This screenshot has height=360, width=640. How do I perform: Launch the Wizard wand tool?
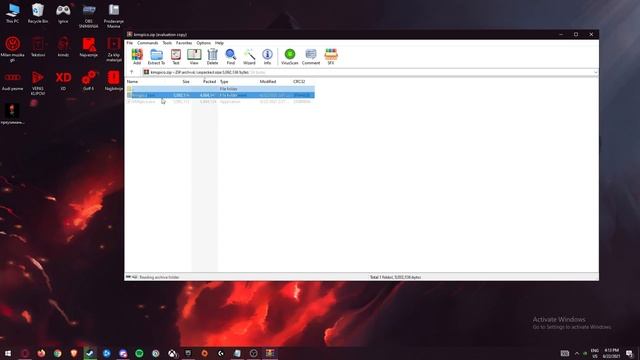click(249, 56)
